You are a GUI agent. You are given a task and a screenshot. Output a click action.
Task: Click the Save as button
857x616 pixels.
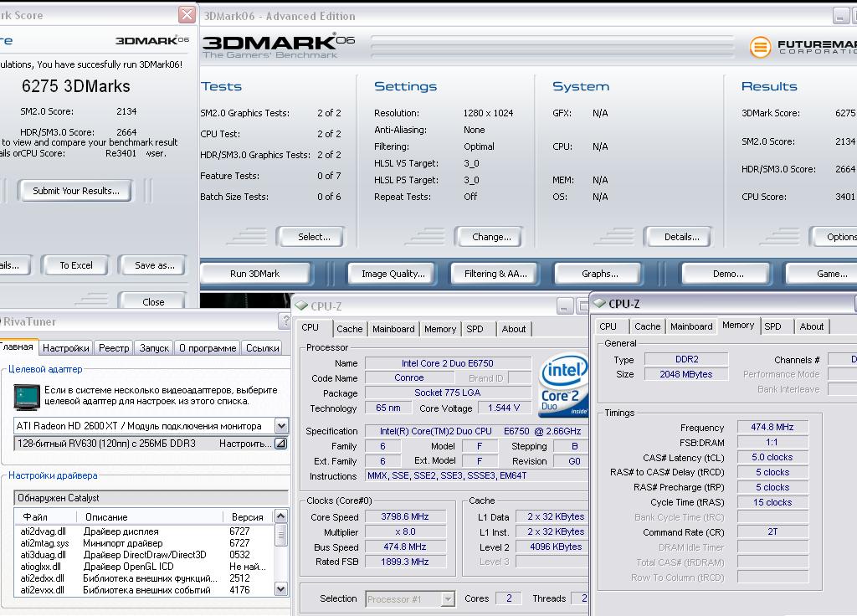click(x=155, y=265)
